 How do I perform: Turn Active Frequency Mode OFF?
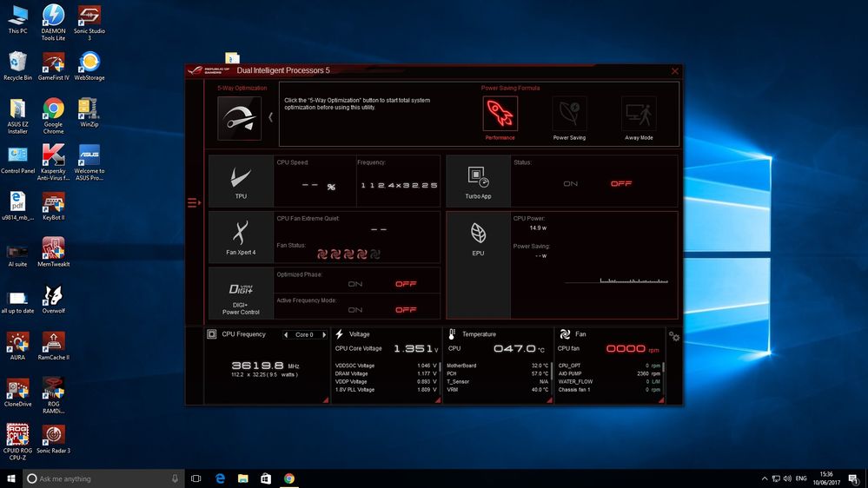406,310
